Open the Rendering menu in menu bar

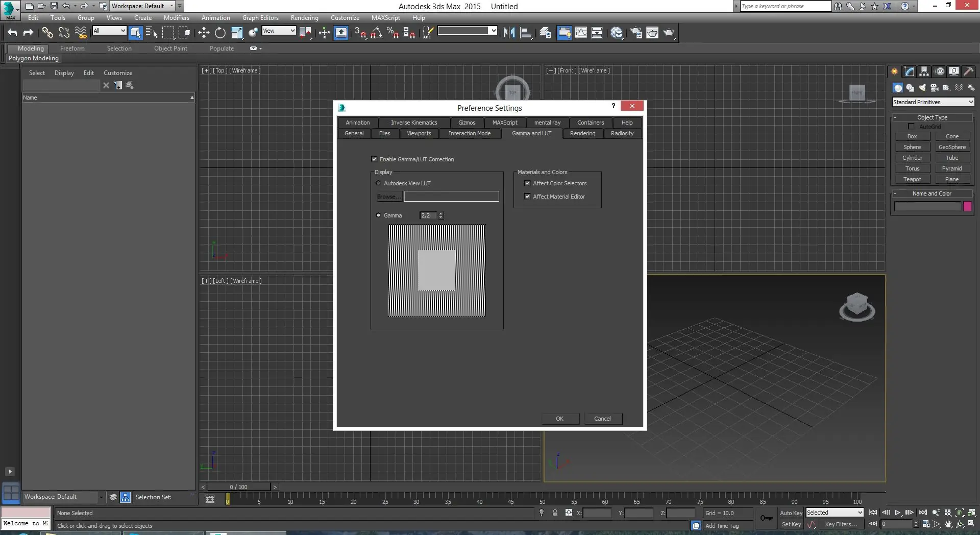tap(304, 17)
